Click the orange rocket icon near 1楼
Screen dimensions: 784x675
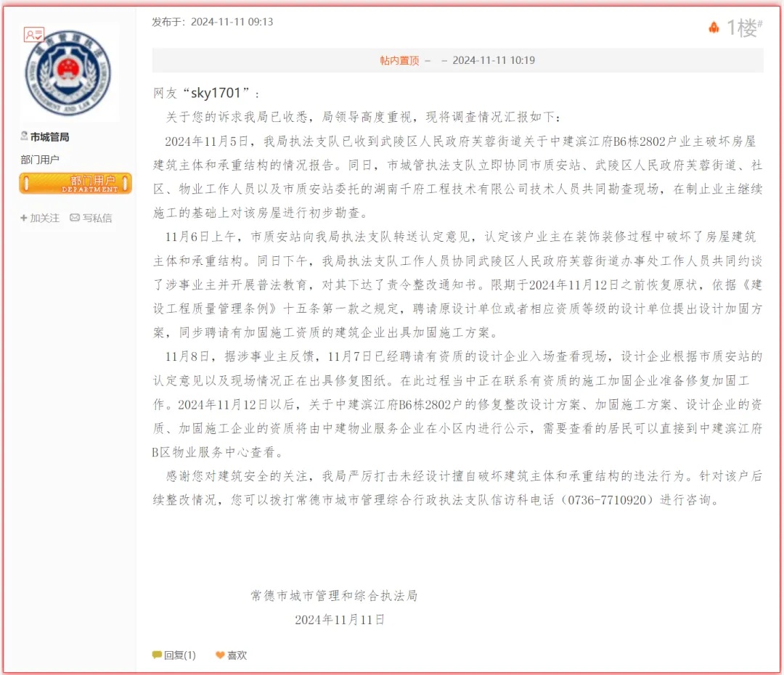pyautogui.click(x=714, y=28)
